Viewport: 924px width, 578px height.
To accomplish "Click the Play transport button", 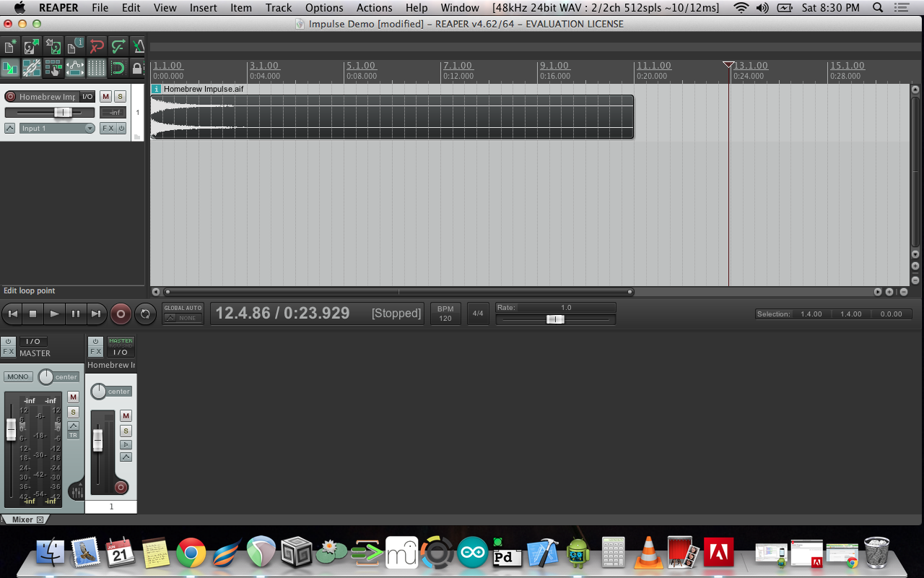I will tap(54, 314).
